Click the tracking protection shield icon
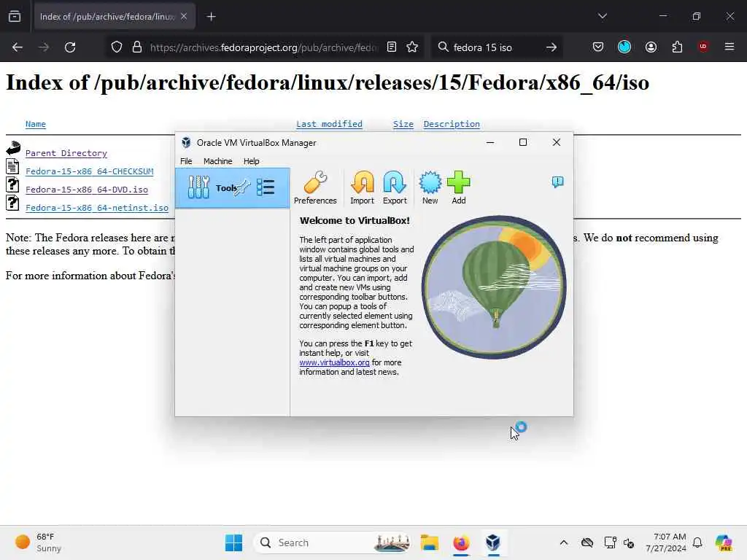The width and height of the screenshot is (747, 560). coord(117,47)
